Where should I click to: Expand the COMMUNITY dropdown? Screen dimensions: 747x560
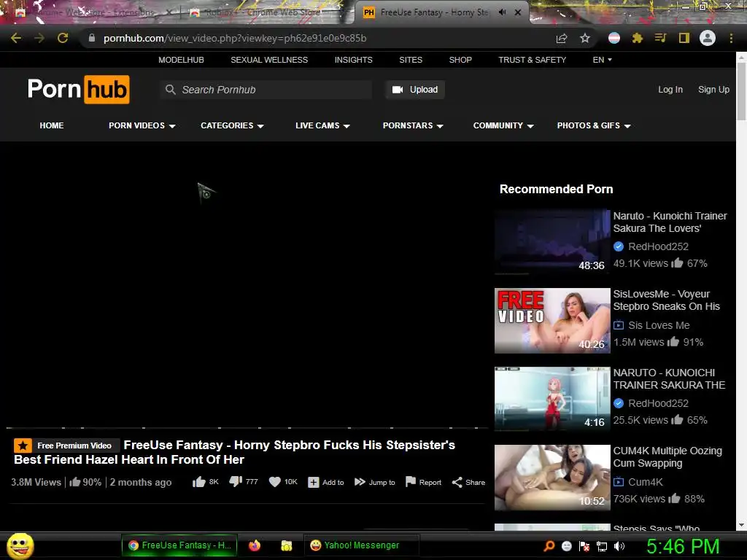[x=503, y=125]
